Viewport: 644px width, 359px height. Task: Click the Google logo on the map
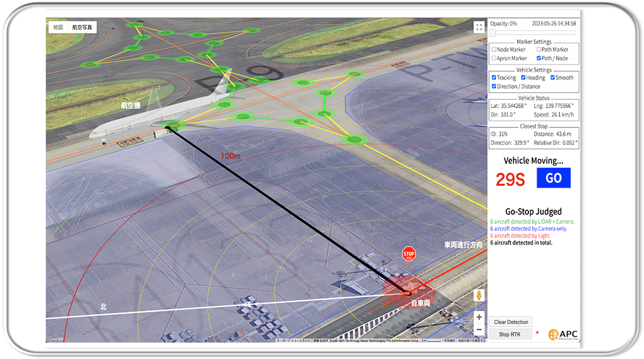click(x=56, y=338)
